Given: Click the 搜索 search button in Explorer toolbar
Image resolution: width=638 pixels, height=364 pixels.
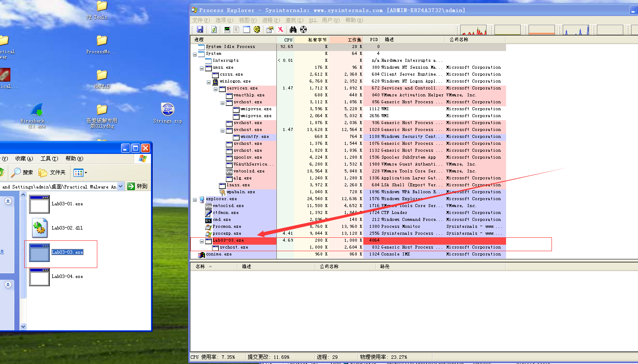Looking at the screenshot, I should tap(22, 172).
